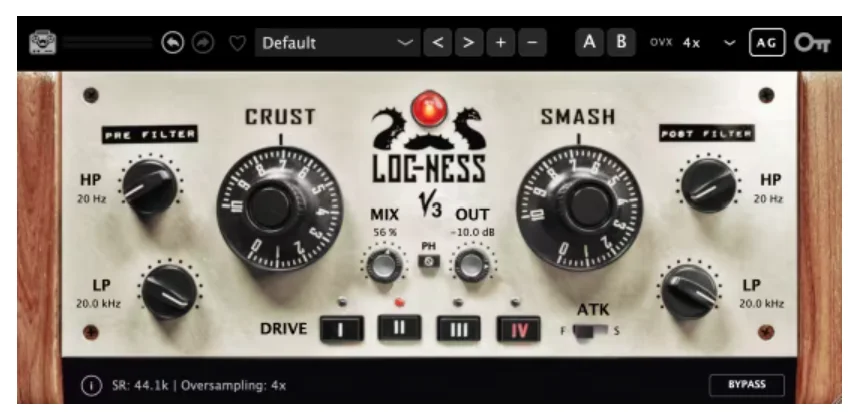Screen dimensions: 860x412
Task: Toggle AG auto gain
Action: point(767,43)
